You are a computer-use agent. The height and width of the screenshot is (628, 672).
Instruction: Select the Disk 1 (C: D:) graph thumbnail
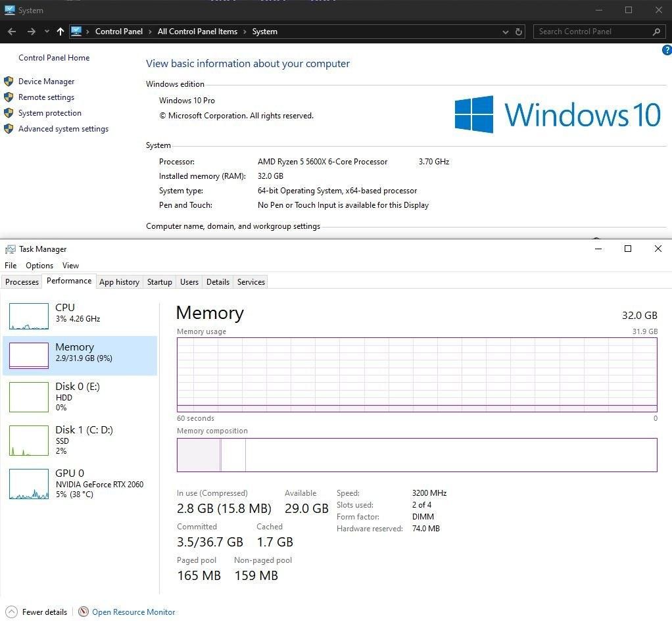[29, 441]
